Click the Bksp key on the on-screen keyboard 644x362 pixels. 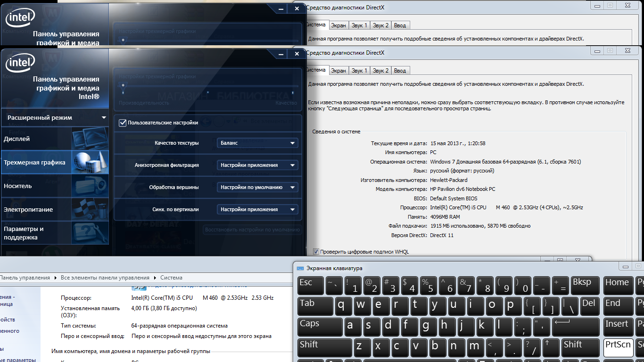click(x=584, y=285)
